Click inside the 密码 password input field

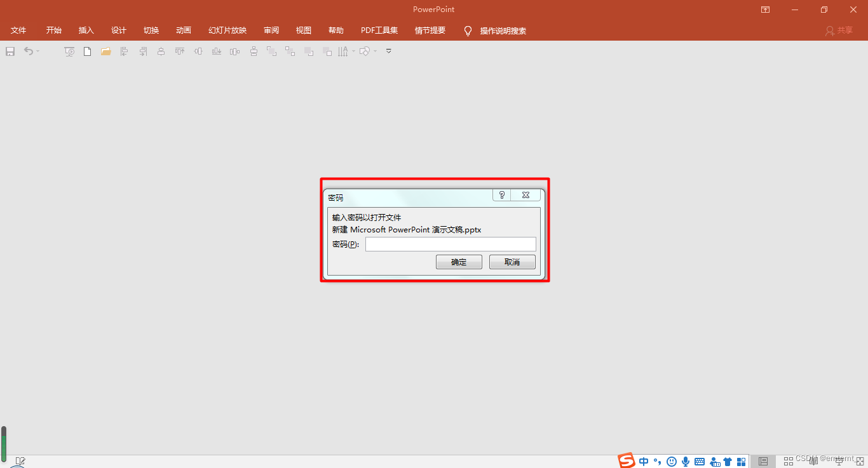(451, 244)
